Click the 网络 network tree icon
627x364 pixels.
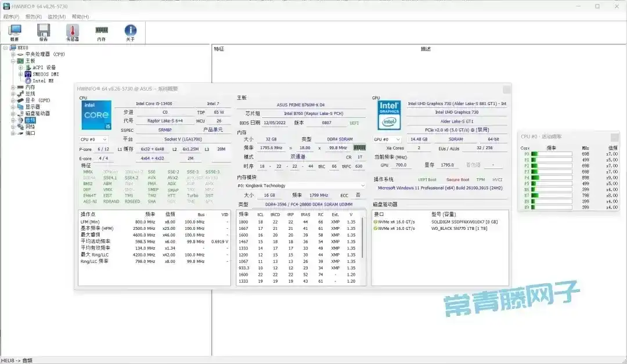click(x=20, y=127)
